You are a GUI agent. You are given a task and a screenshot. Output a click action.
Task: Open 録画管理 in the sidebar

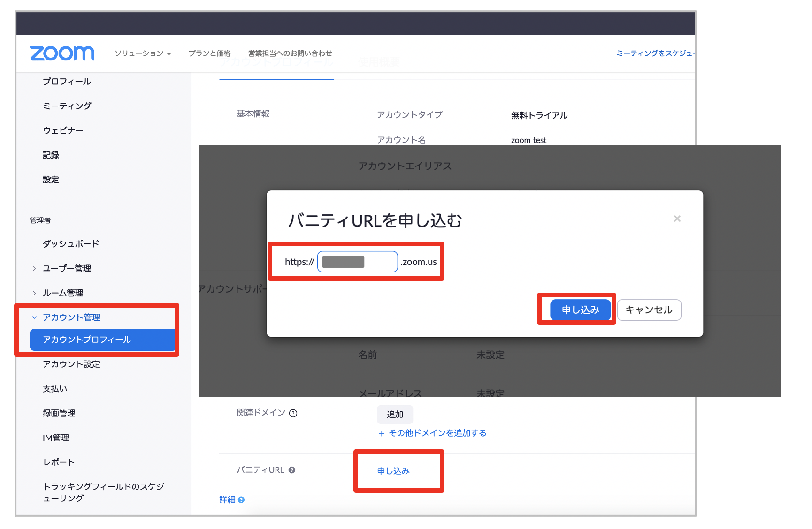tap(59, 413)
